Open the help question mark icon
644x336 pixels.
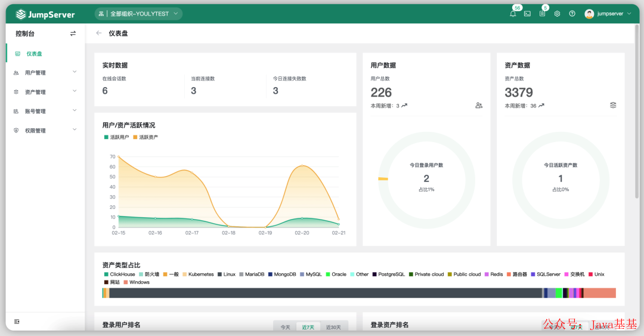coord(572,14)
